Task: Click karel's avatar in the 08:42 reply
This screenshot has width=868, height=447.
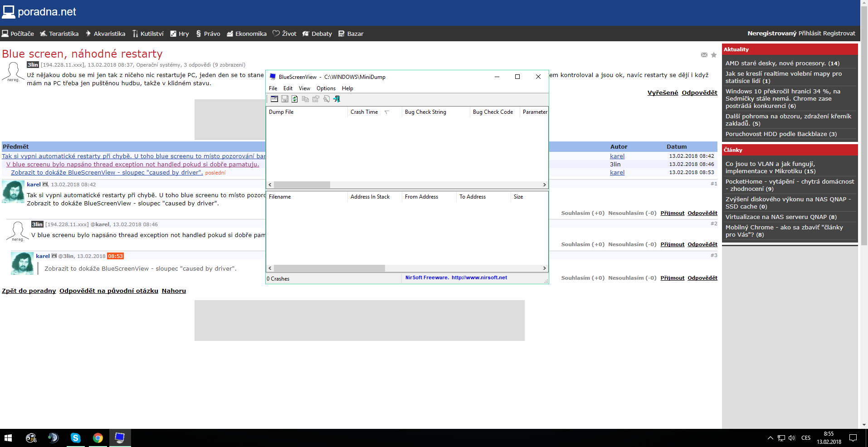Action: [x=13, y=191]
